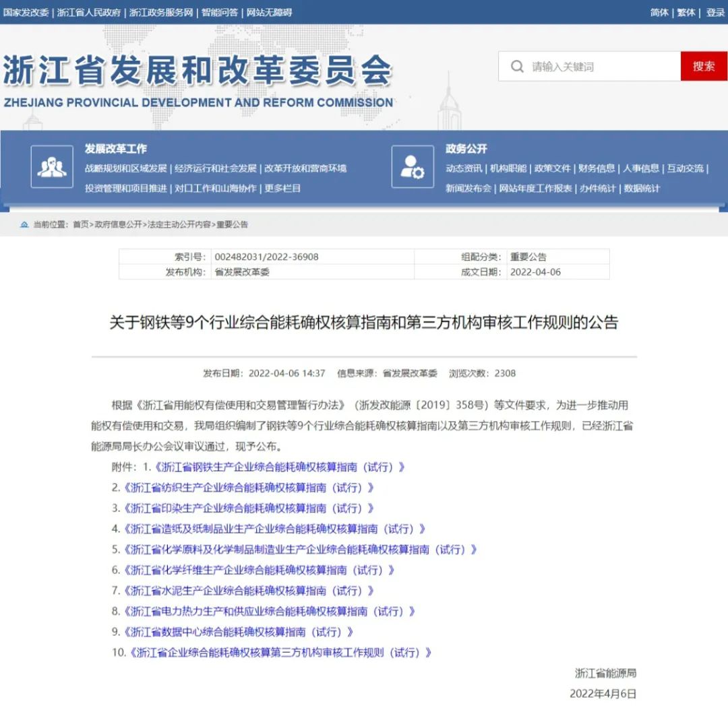Open the 浙江政务服务网 top link
The width and height of the screenshot is (728, 712).
click(161, 13)
